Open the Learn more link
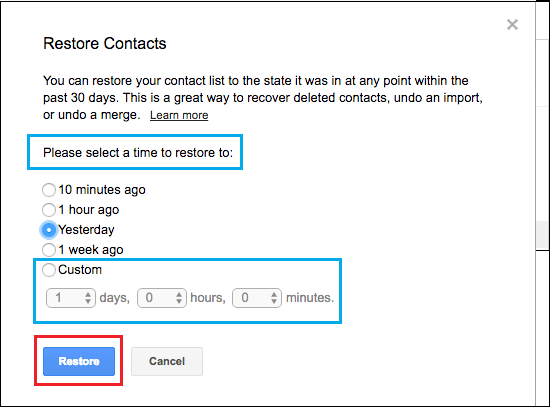The image size is (550, 407). click(x=179, y=115)
